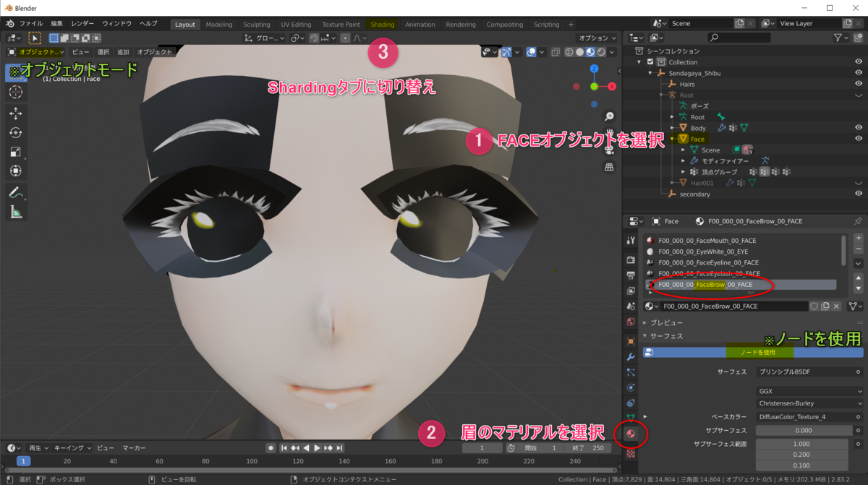
Task: Open the Render properties camera tab
Action: point(631,259)
